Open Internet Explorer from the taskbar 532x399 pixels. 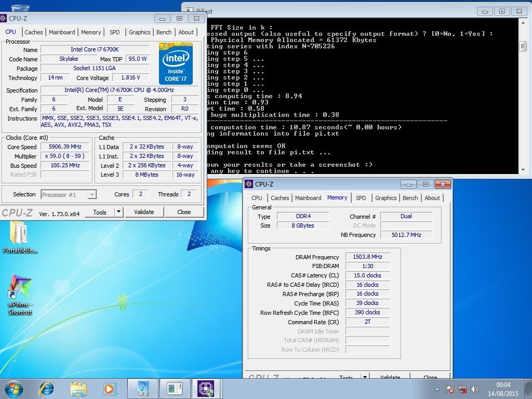click(x=47, y=389)
